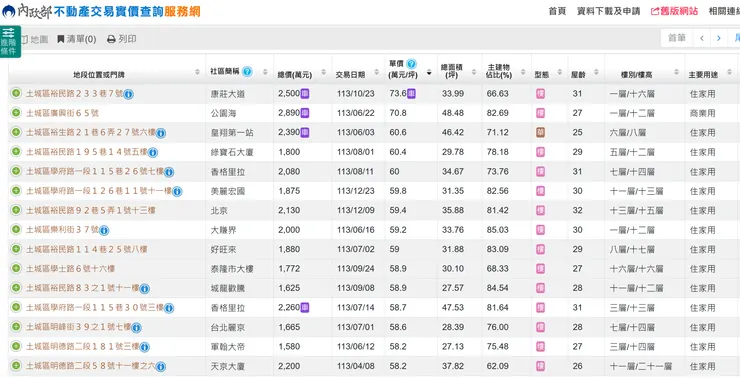Screen dimensions: 740x378
Task: Open the advanced conditions (進階條件) panel
Action: pos(10,42)
